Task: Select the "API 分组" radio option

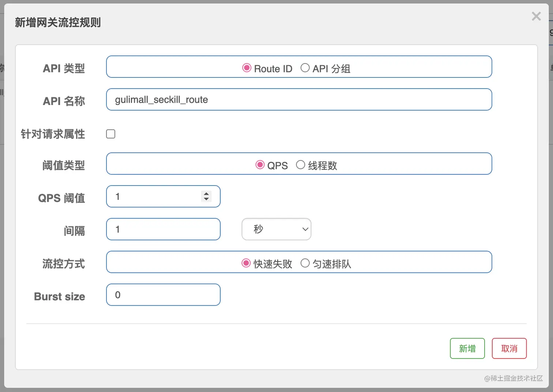Action: pyautogui.click(x=305, y=68)
